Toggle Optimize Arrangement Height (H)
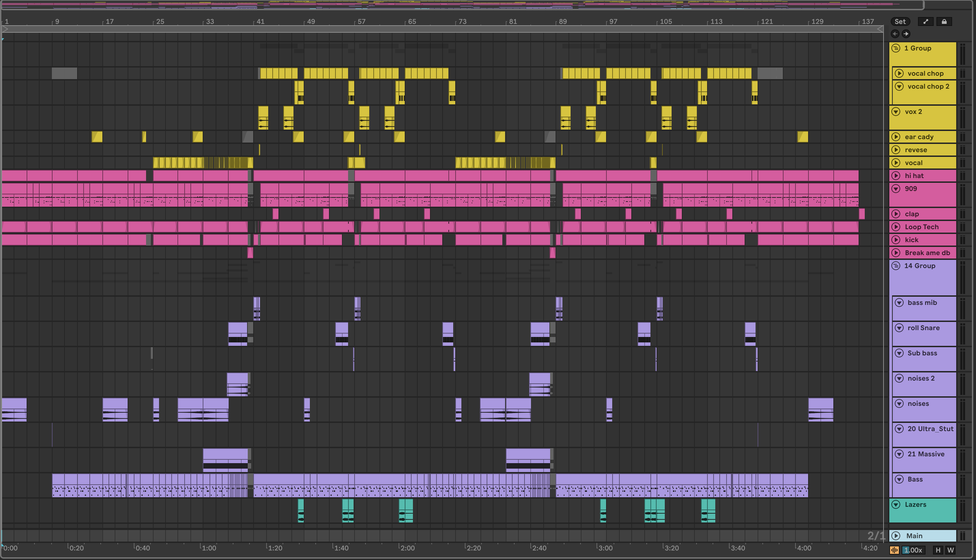 [x=938, y=550]
